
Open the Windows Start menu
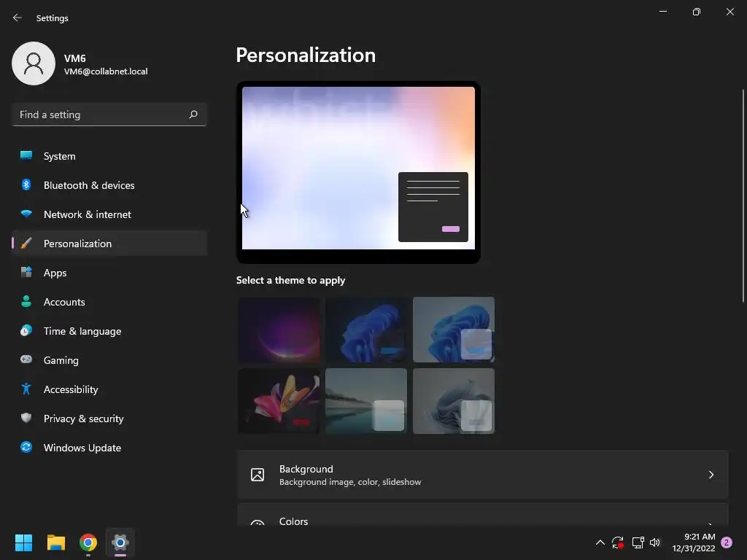click(23, 542)
